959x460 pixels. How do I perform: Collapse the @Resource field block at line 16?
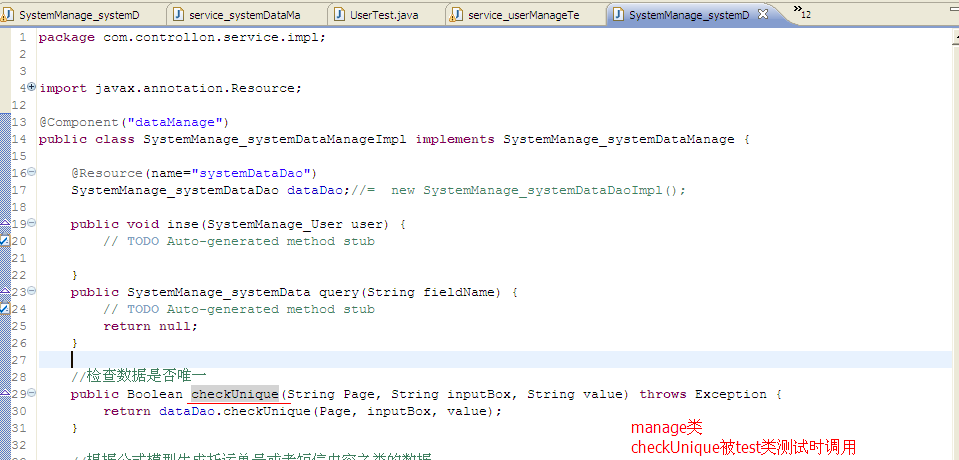tap(32, 173)
